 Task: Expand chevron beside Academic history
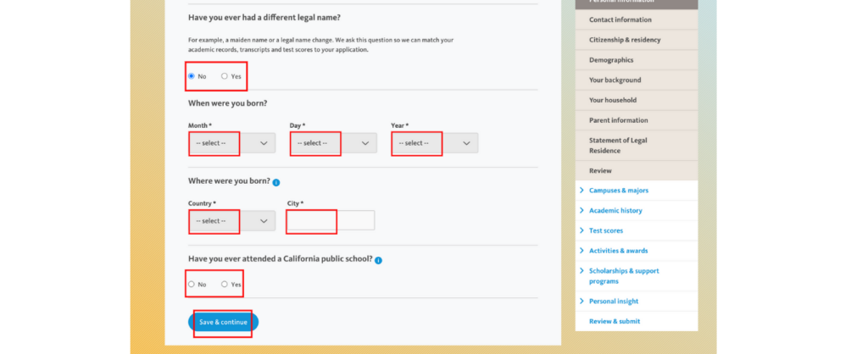coord(581,210)
